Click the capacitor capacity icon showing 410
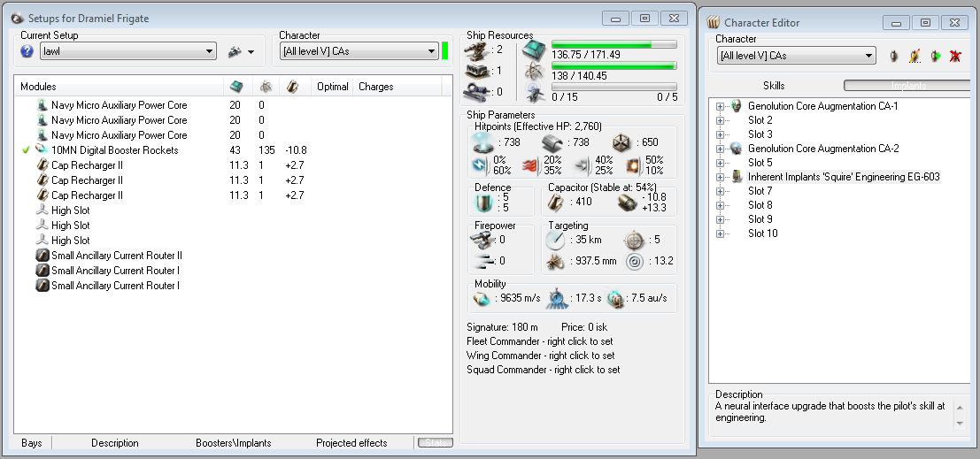 [554, 202]
